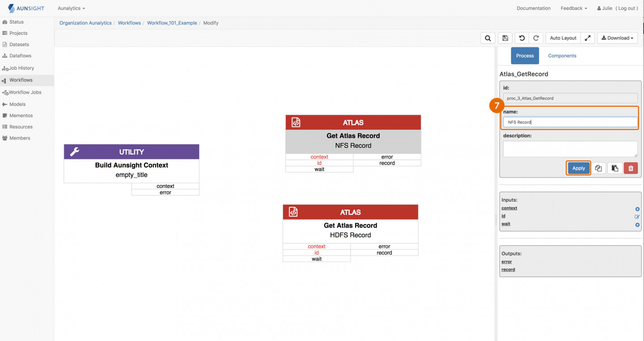Click code icon on NFS Record node
Viewport: 644px width, 341px height.
pyautogui.click(x=296, y=122)
